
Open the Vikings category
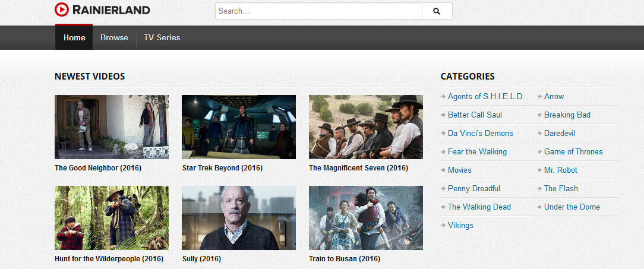click(460, 226)
